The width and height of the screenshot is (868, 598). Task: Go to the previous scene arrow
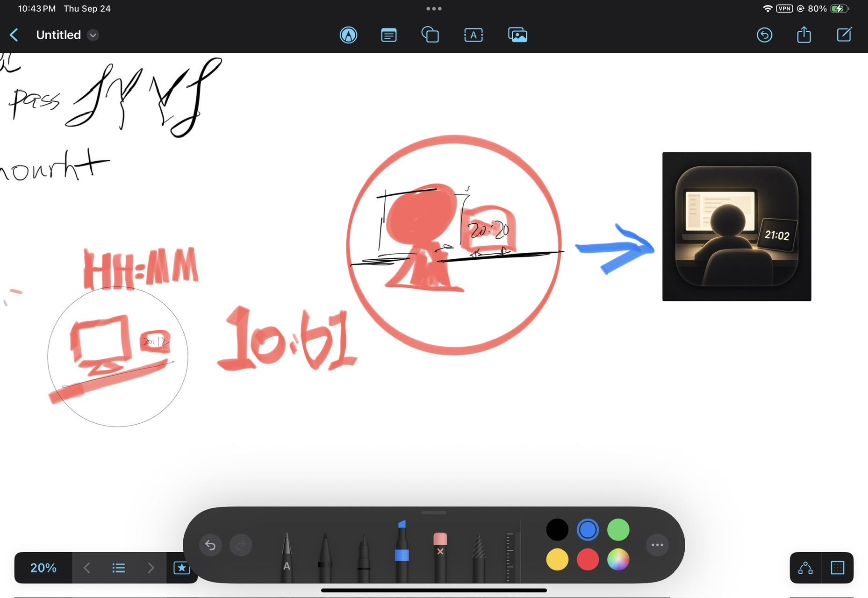click(x=87, y=568)
